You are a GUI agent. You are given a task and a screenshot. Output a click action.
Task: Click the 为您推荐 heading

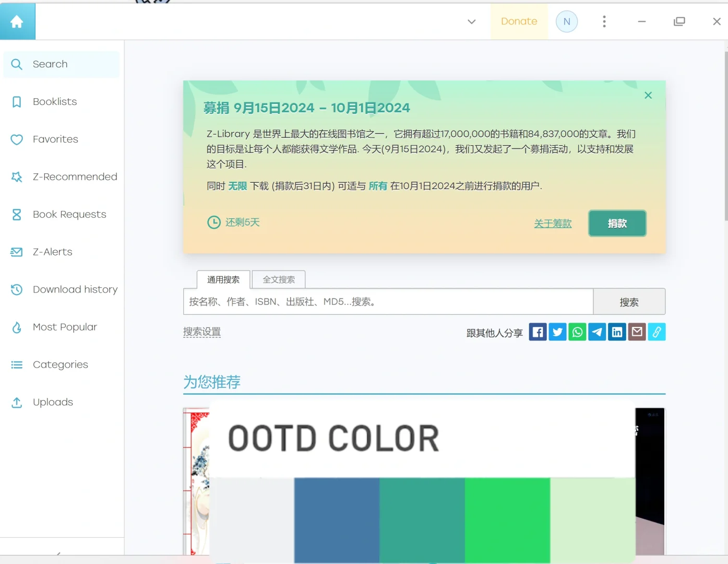point(212,382)
